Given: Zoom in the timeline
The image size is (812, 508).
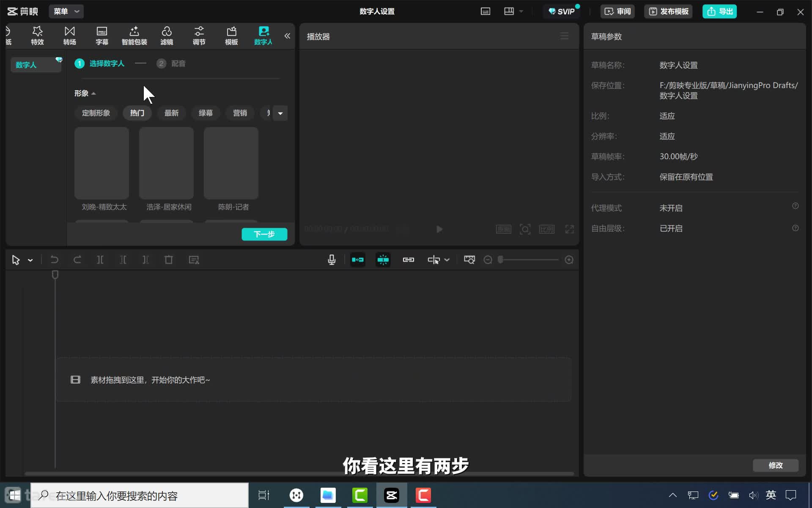Looking at the screenshot, I should pos(569,260).
